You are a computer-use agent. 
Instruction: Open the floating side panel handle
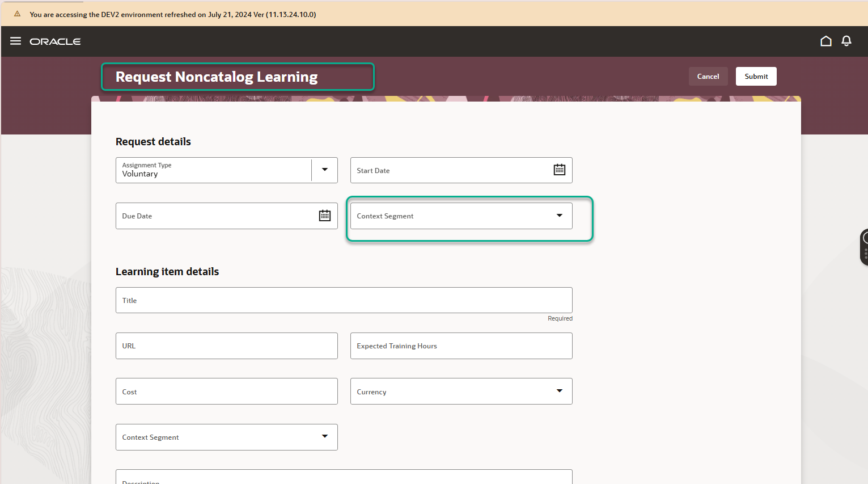click(x=864, y=247)
